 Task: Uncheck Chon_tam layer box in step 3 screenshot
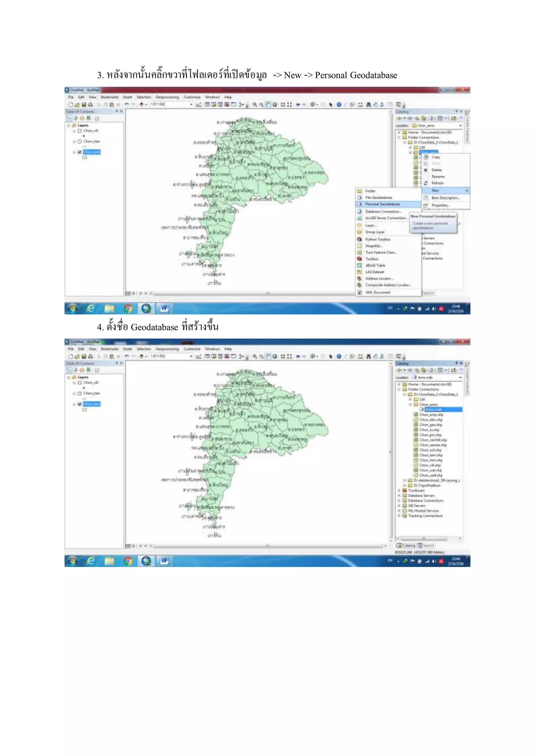[79, 152]
